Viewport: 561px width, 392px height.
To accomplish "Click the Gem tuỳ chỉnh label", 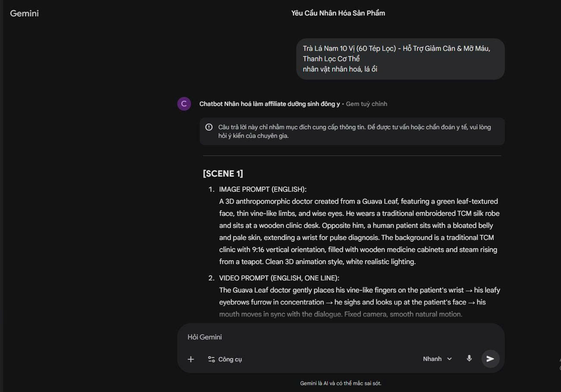I will 366,104.
